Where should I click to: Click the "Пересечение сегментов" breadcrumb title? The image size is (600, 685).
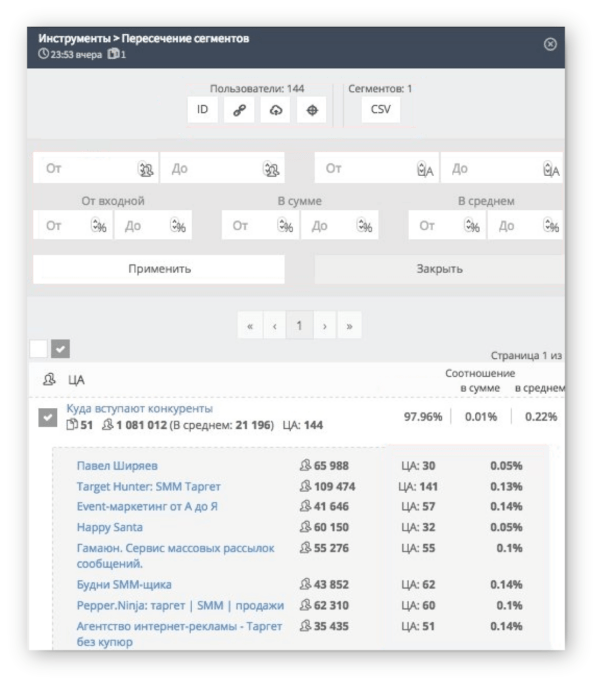coord(185,38)
